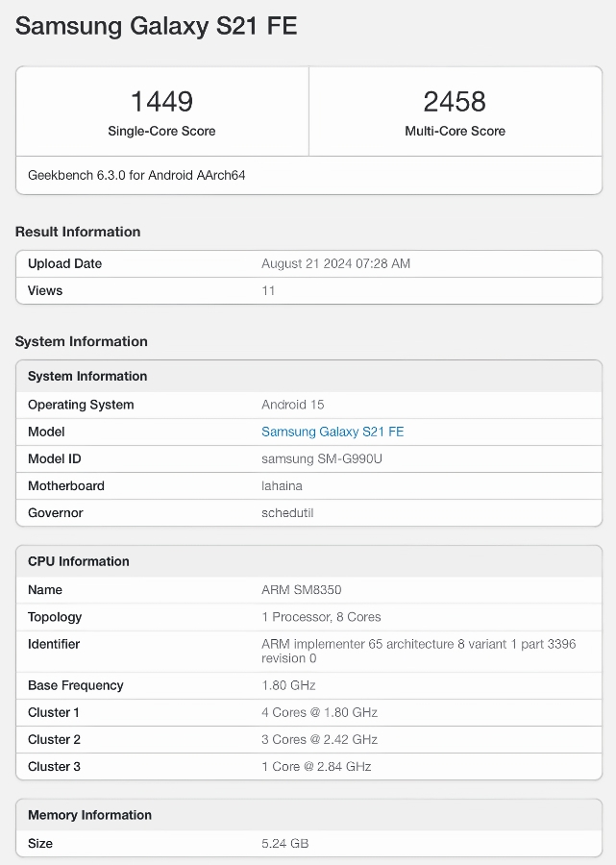Screen dimensions: 616x865
Task: Click the Views row label
Action: click(x=45, y=290)
